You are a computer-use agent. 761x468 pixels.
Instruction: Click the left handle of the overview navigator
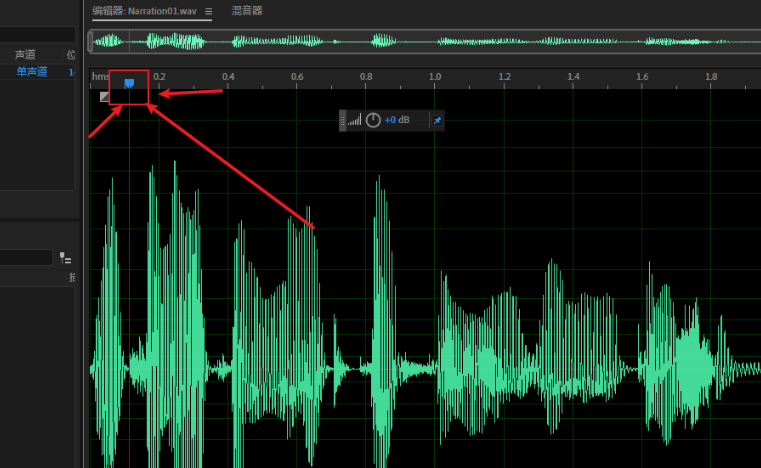point(90,41)
